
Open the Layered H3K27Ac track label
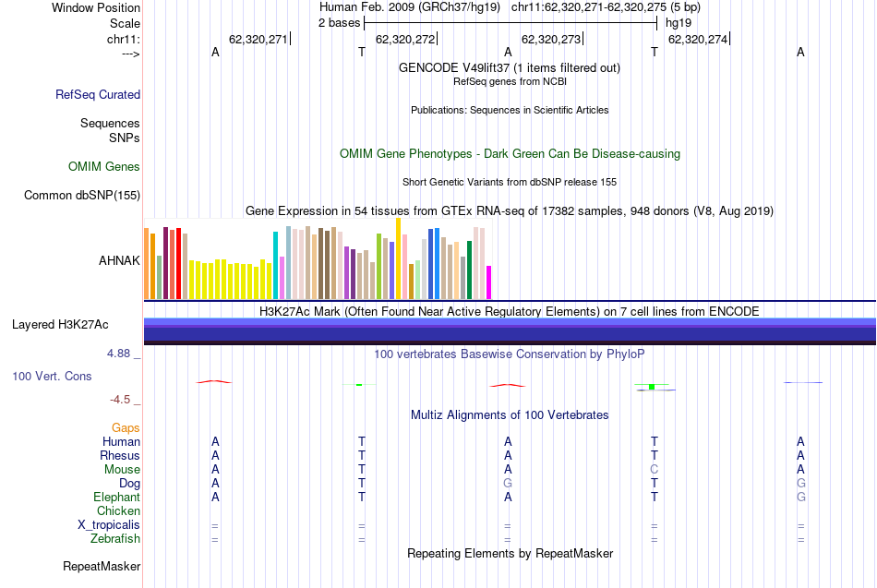pyautogui.click(x=60, y=325)
